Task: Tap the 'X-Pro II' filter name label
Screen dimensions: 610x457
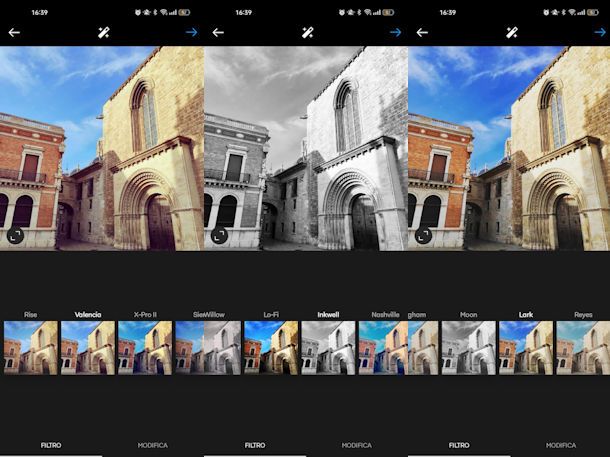Action: [145, 315]
